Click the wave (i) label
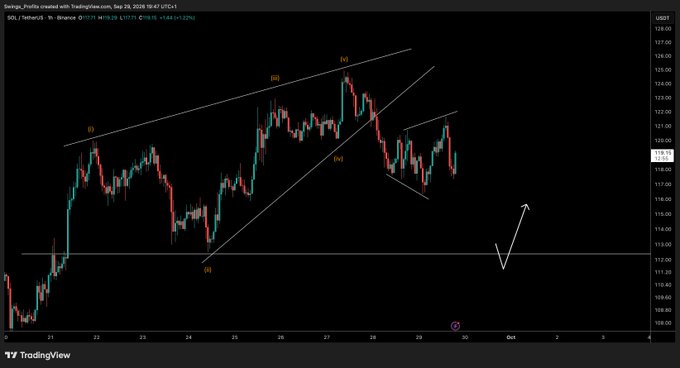This screenshot has height=368, width=680. 91,129
